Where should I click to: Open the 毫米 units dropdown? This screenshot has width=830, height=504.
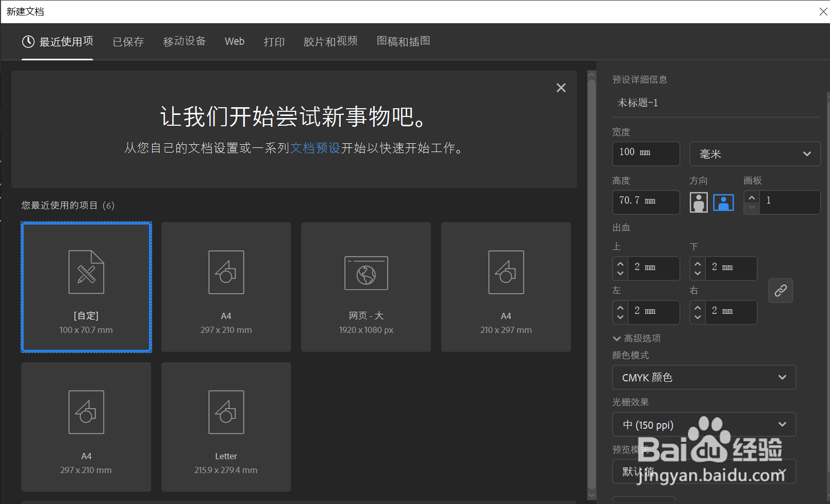755,154
